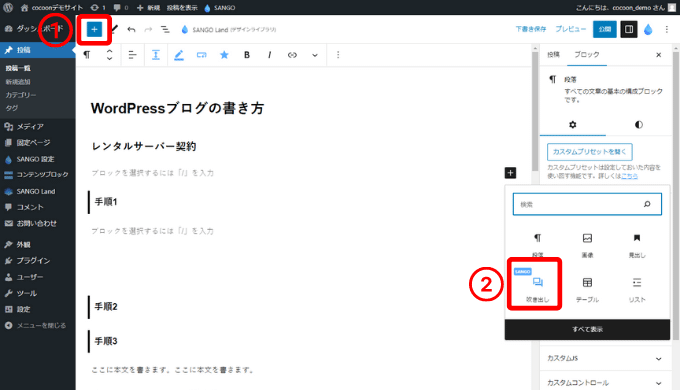Open the document overview list view
This screenshot has width=680, height=390.
(165, 29)
